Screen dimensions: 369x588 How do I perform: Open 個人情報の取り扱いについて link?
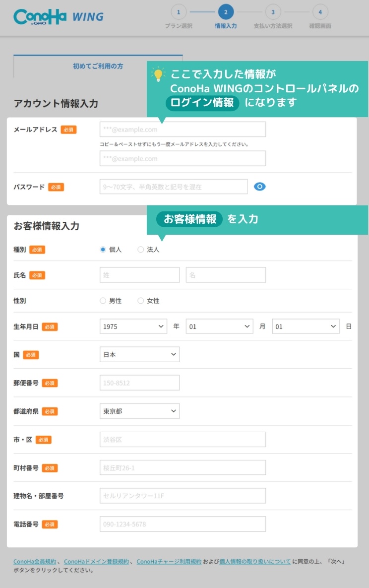pos(255,561)
